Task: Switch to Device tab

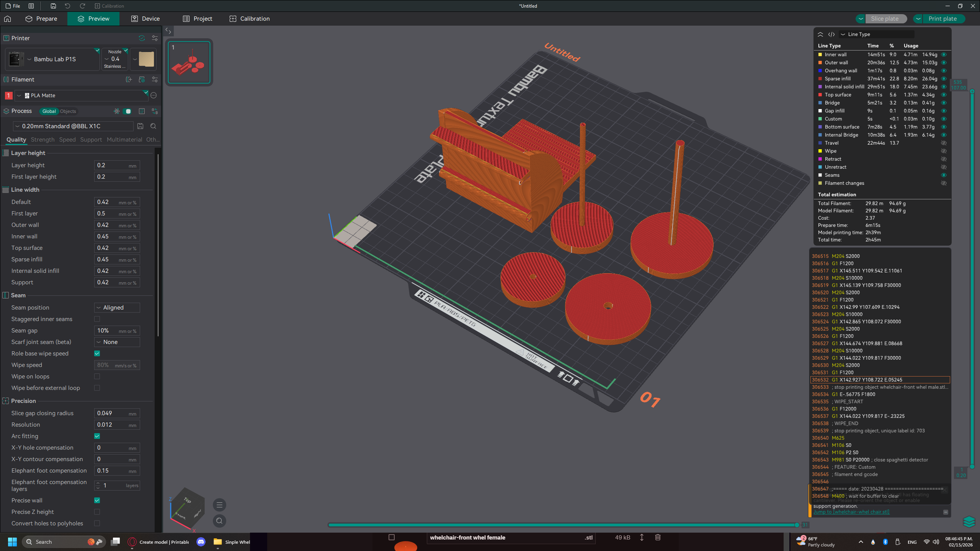Action: (145, 19)
